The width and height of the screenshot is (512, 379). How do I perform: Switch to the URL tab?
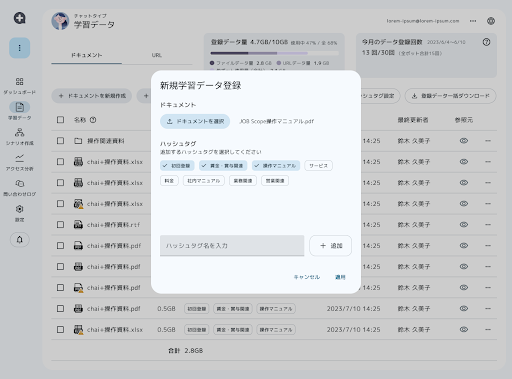pos(157,55)
